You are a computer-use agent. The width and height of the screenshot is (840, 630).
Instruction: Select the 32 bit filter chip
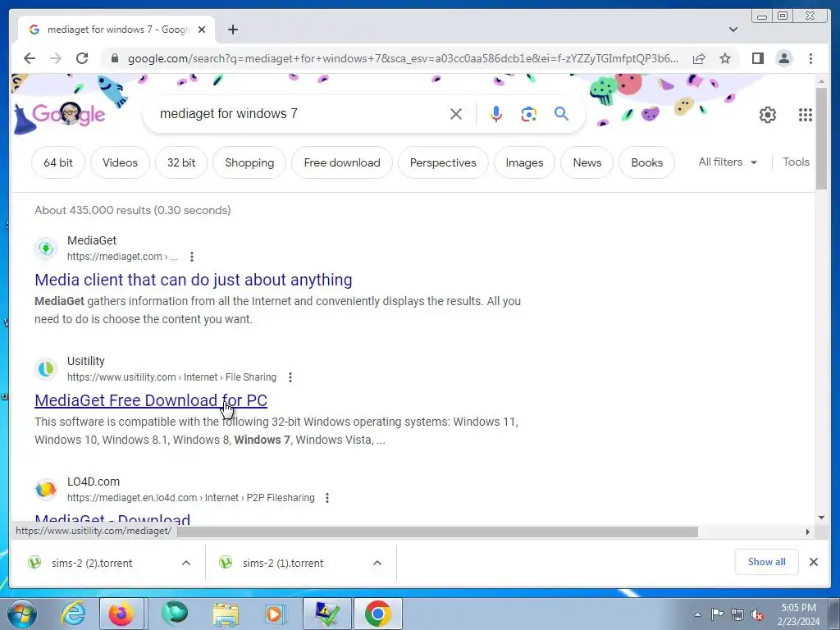click(x=181, y=162)
